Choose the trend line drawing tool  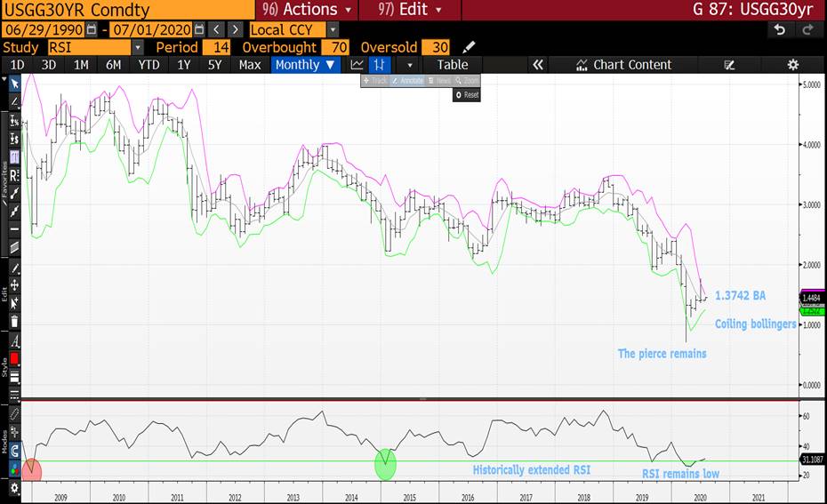tap(15, 101)
